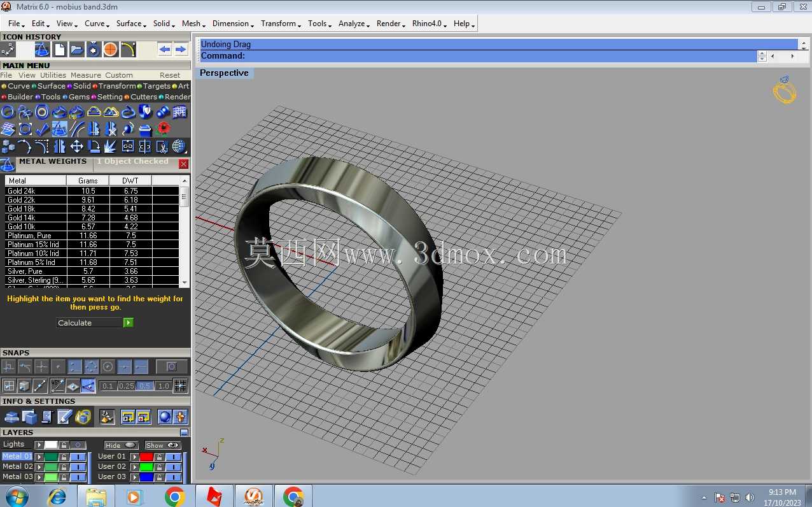Select the scissors cut tool icon

(x=163, y=146)
